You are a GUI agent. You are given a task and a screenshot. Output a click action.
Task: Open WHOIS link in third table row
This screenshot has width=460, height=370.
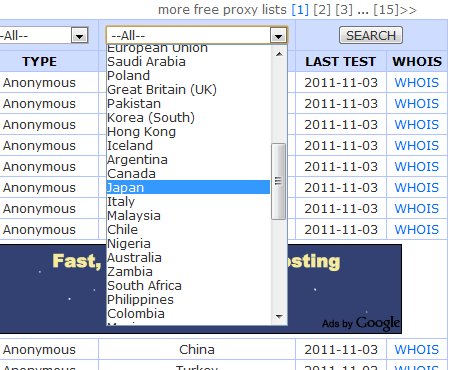click(417, 125)
